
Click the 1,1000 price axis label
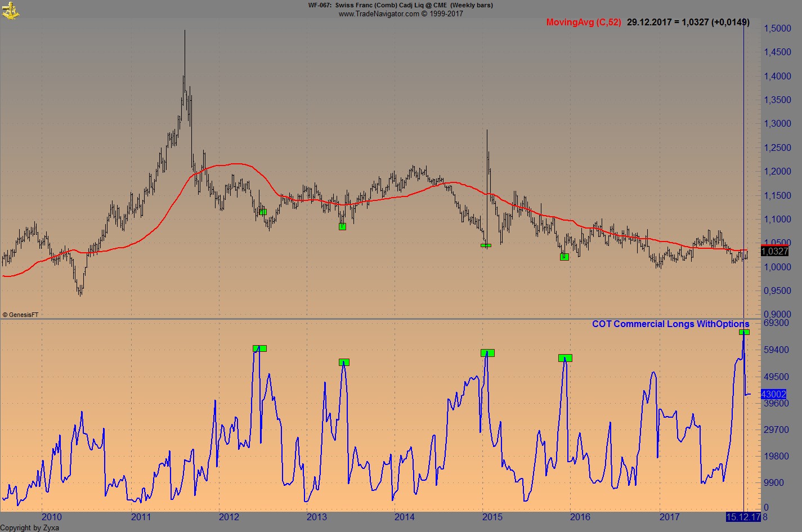point(777,220)
